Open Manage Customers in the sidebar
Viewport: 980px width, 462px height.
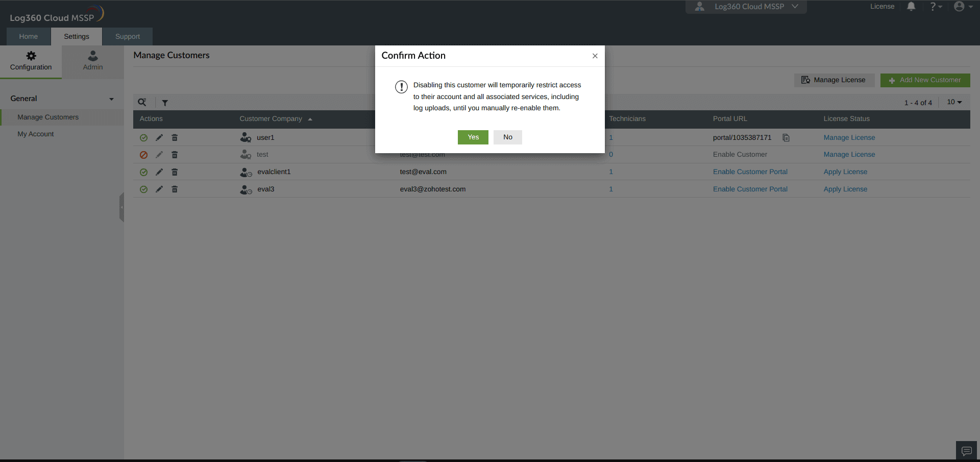point(48,117)
